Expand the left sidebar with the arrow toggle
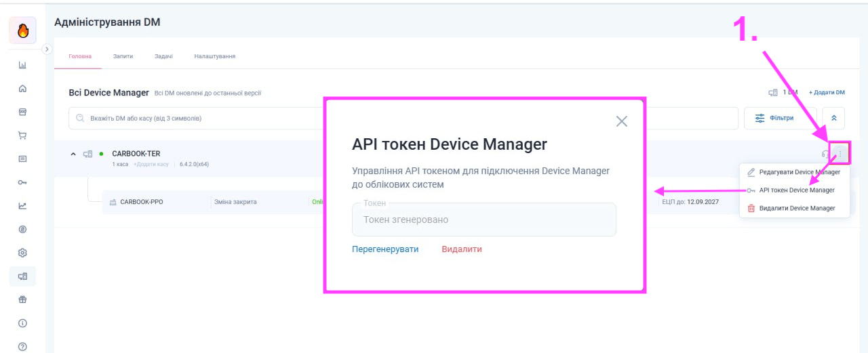Viewport: 868px width, 353px height. coord(46,49)
